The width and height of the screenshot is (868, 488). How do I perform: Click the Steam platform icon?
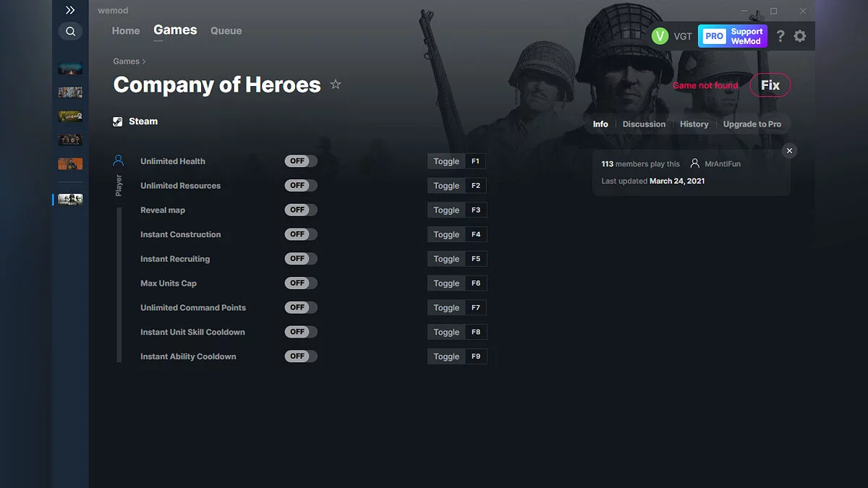pyautogui.click(x=118, y=121)
